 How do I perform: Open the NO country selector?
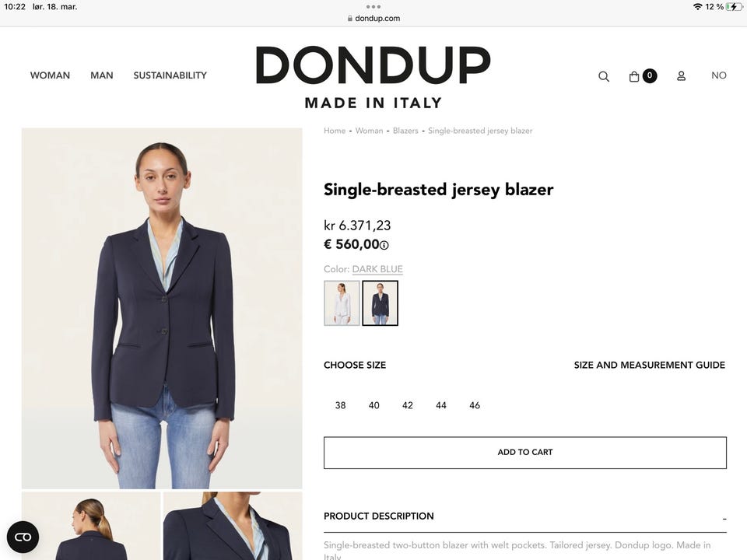click(x=718, y=75)
